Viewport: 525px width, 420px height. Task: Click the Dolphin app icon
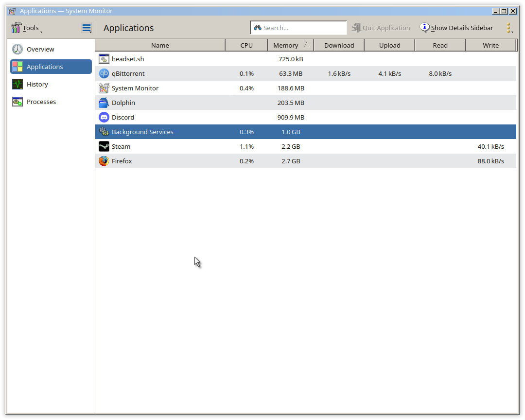point(104,103)
